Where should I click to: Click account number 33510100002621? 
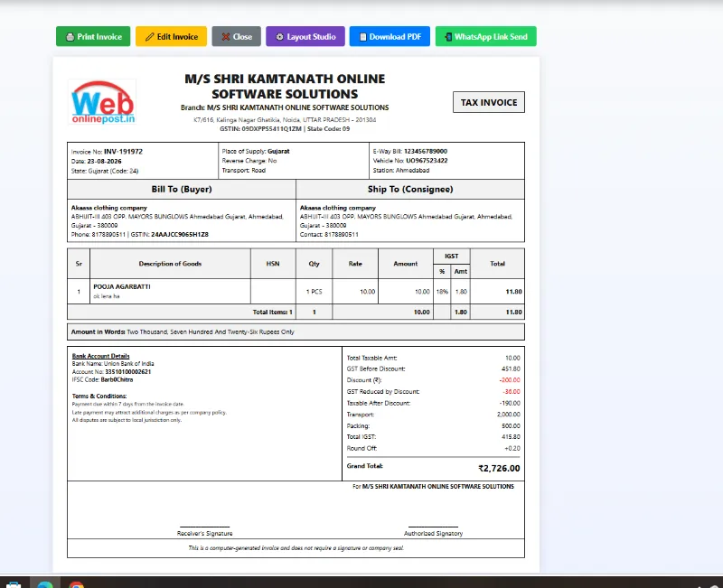click(128, 372)
